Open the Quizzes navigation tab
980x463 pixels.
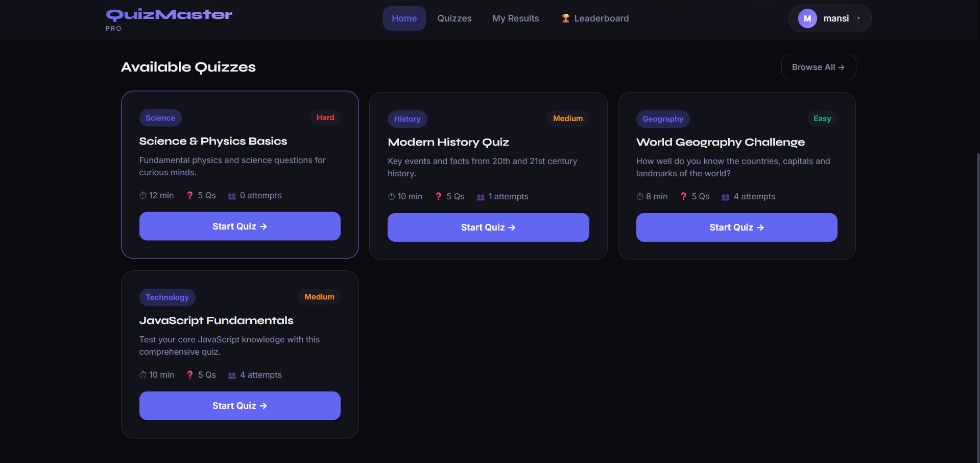click(x=454, y=18)
